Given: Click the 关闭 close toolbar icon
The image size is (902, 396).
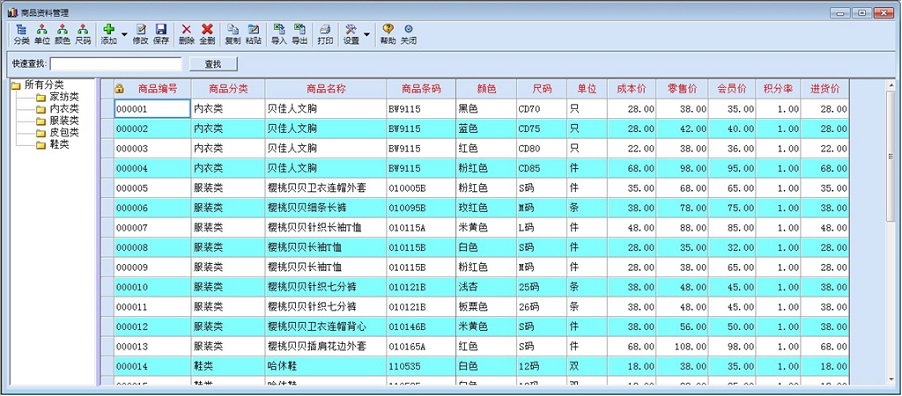Looking at the screenshot, I should 408,35.
